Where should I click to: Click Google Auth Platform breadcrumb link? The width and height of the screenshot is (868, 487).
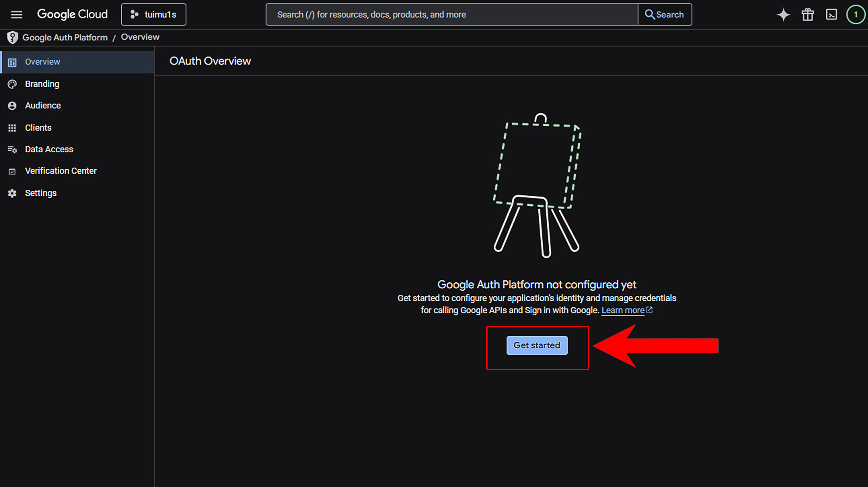tap(65, 37)
